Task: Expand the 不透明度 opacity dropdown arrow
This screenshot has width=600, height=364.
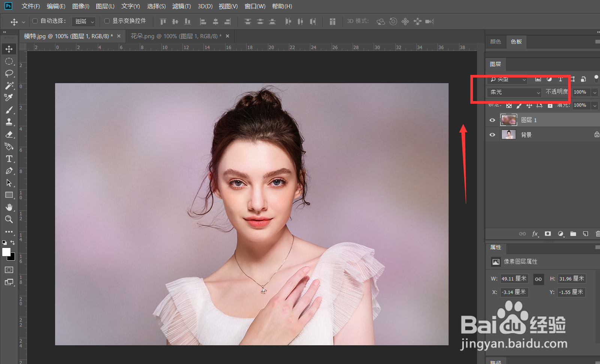Action: (595, 92)
